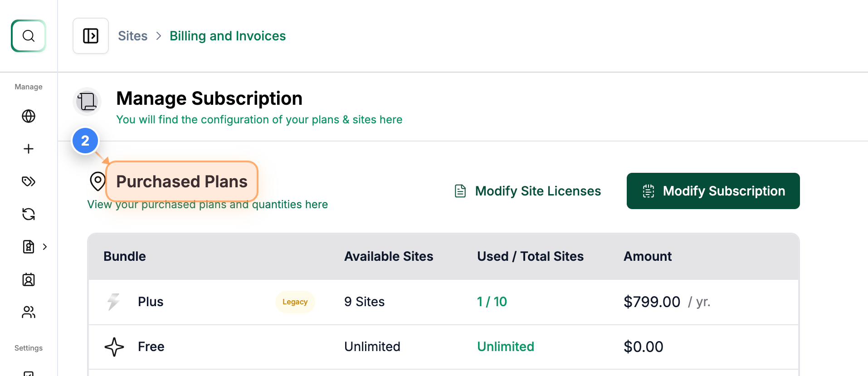Click the location pin icon beside Purchased Plans
This screenshot has height=376, width=868.
97,181
